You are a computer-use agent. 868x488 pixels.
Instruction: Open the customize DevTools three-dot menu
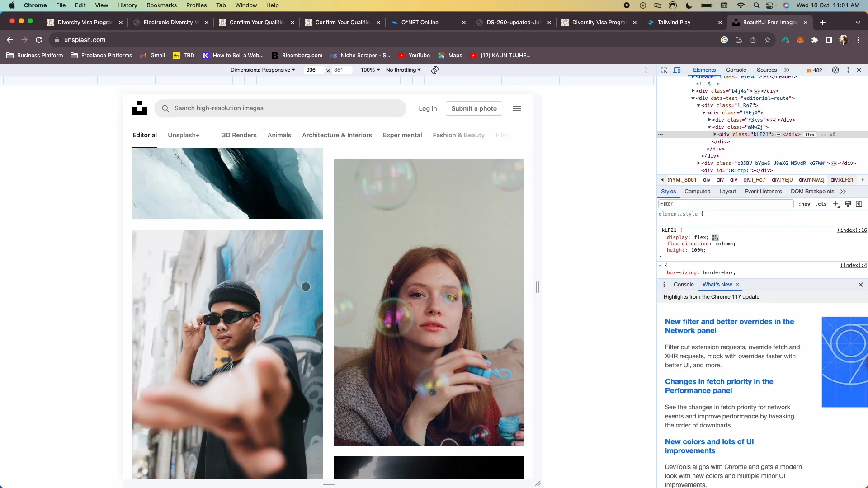click(849, 70)
